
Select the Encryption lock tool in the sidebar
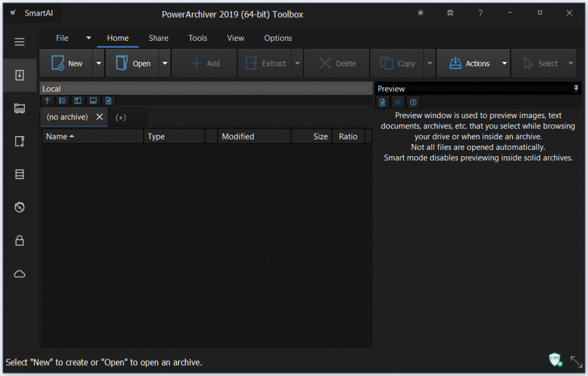point(19,241)
